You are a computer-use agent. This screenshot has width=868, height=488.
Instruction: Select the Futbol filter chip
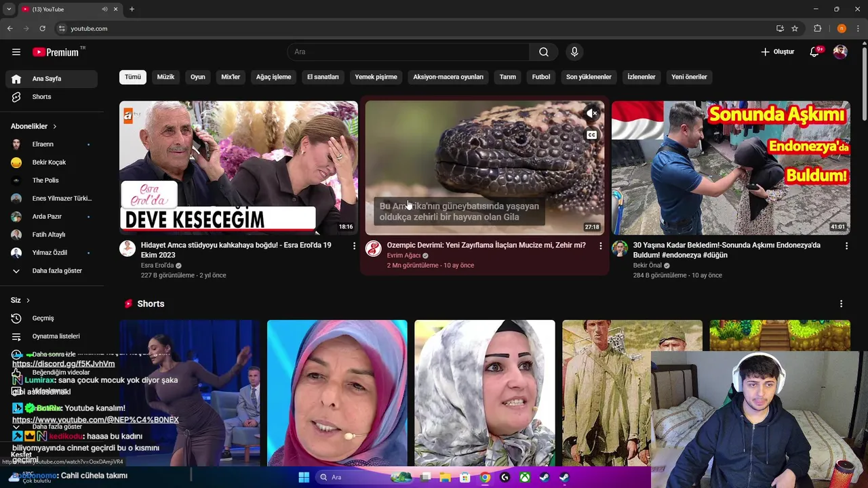coord(541,77)
